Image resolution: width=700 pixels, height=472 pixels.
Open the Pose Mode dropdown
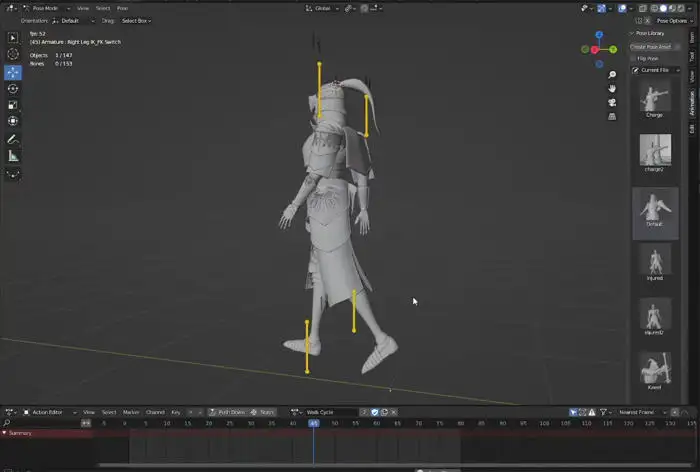47,8
